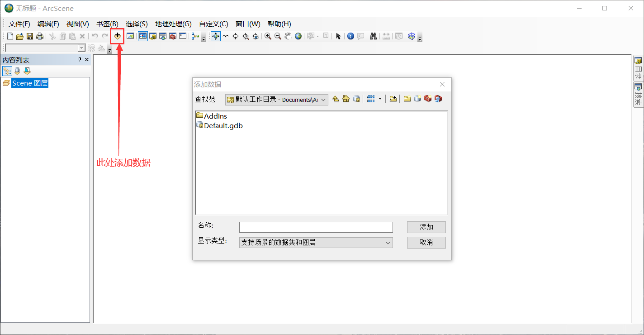Image resolution: width=644 pixels, height=335 pixels.
Task: Select the Zoom In magnifier tool
Action: 268,36
